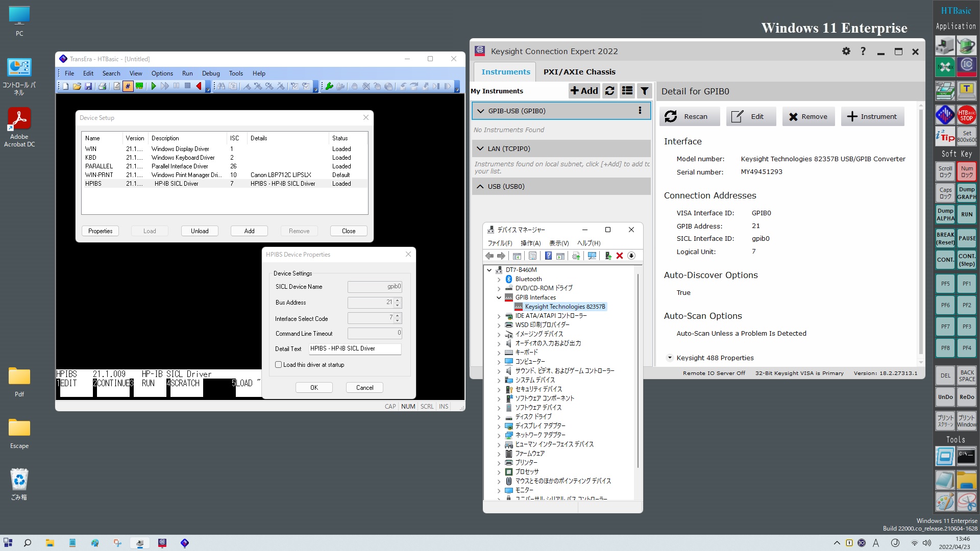
Task: Enable Load this driver at startup checkbox
Action: point(278,365)
